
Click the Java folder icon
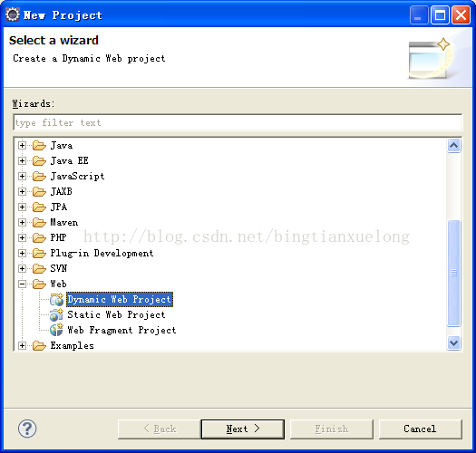(x=39, y=146)
